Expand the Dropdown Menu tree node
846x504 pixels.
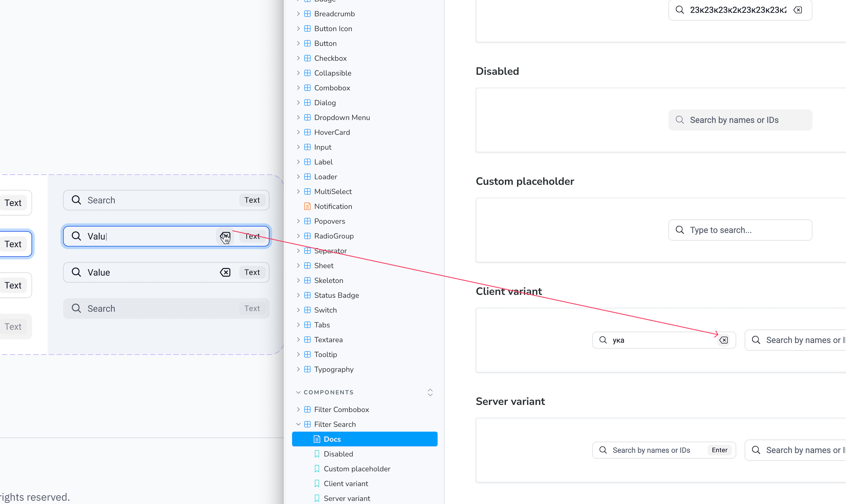click(x=298, y=117)
